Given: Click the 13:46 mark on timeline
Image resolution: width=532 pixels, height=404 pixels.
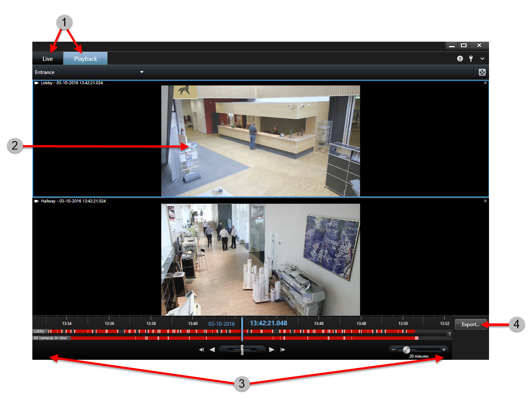Looking at the screenshot, I should point(319,324).
